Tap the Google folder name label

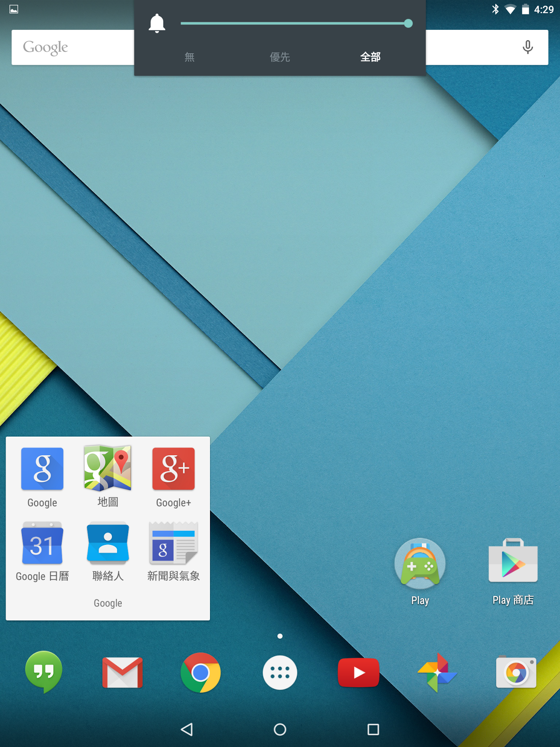click(x=108, y=603)
